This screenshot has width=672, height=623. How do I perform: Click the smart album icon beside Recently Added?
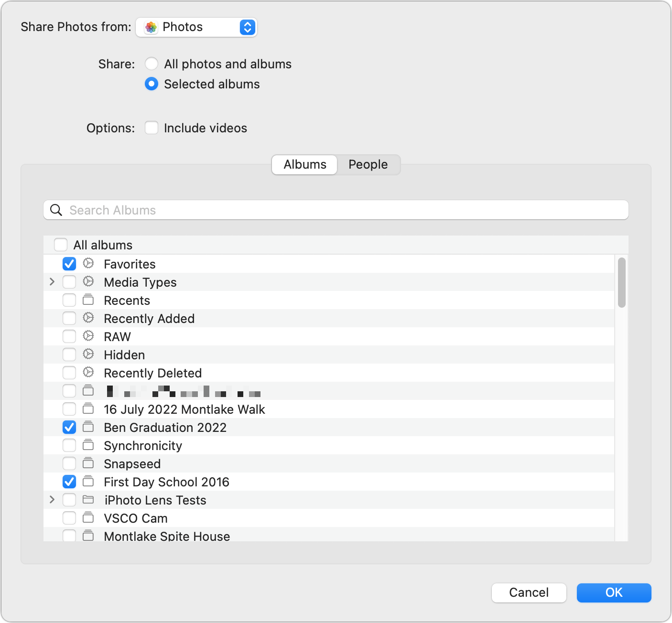(x=88, y=318)
